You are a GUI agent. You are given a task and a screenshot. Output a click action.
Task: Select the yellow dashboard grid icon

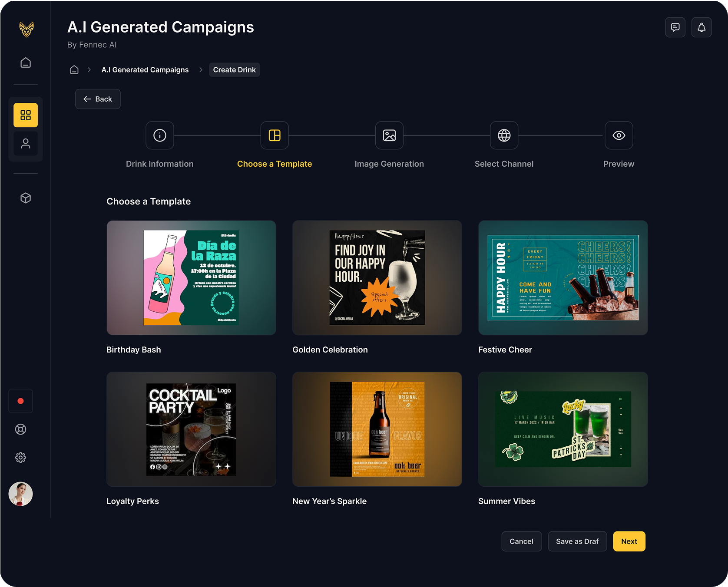(x=26, y=115)
